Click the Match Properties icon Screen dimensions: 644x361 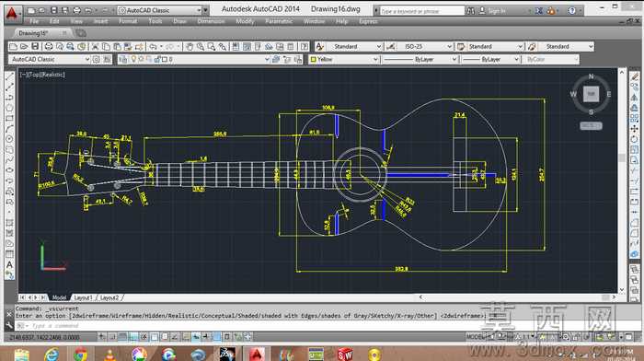[x=139, y=46]
